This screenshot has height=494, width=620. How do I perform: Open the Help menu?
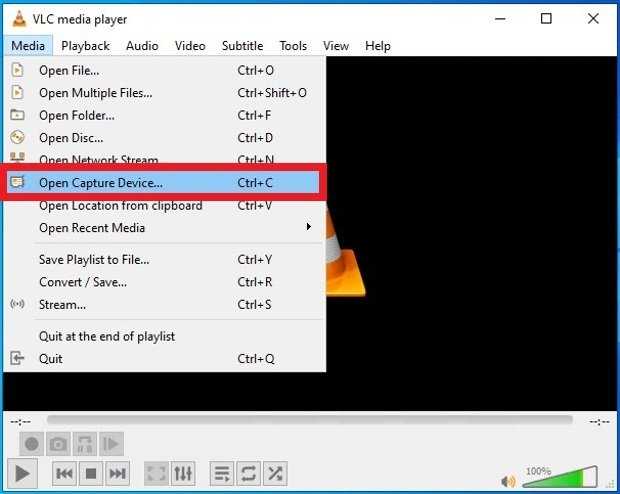[x=378, y=46]
